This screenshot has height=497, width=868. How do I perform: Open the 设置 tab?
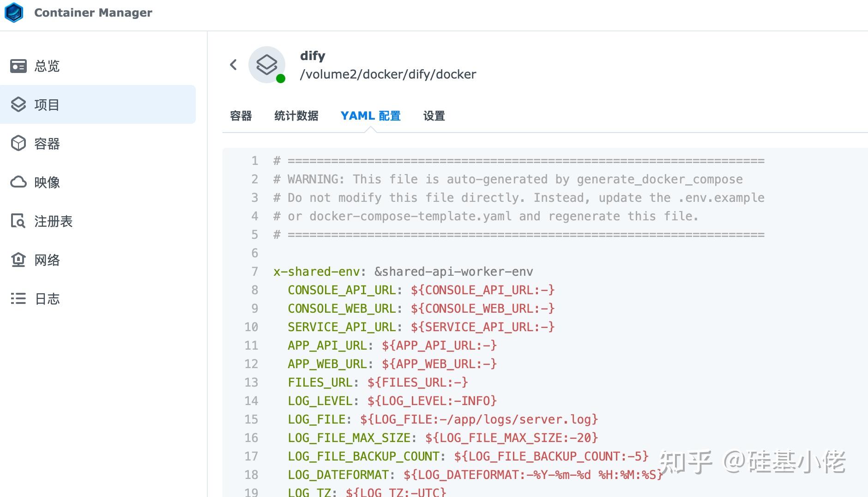coord(433,116)
